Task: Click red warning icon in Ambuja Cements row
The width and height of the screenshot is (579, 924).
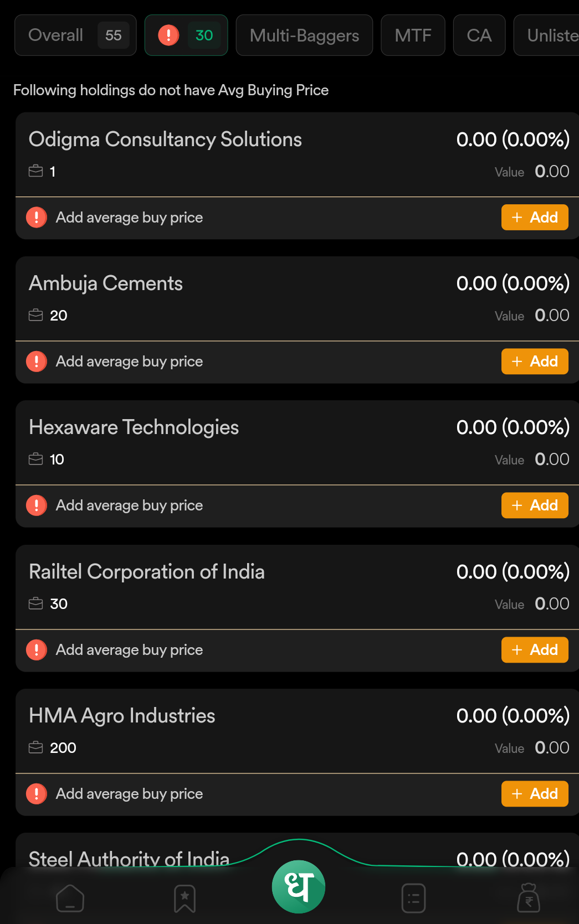Action: click(x=37, y=362)
